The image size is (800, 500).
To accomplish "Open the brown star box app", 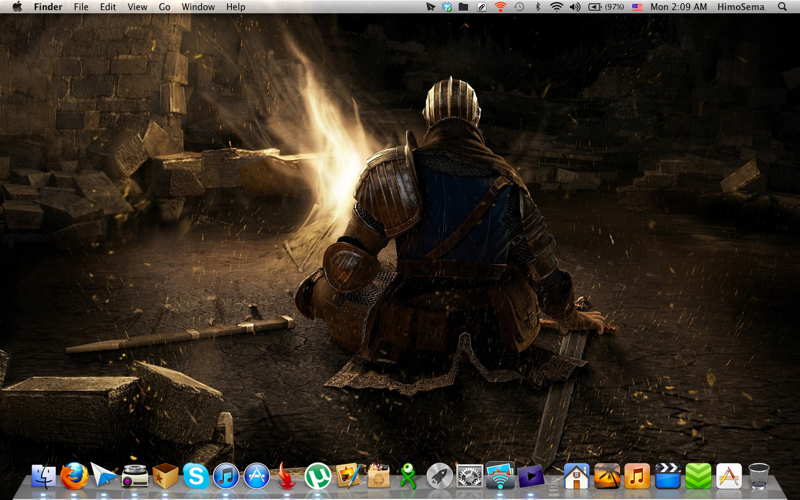I will click(165, 476).
